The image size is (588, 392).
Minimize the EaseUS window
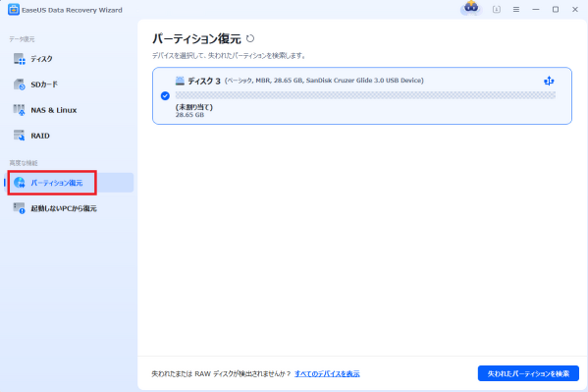click(x=536, y=10)
